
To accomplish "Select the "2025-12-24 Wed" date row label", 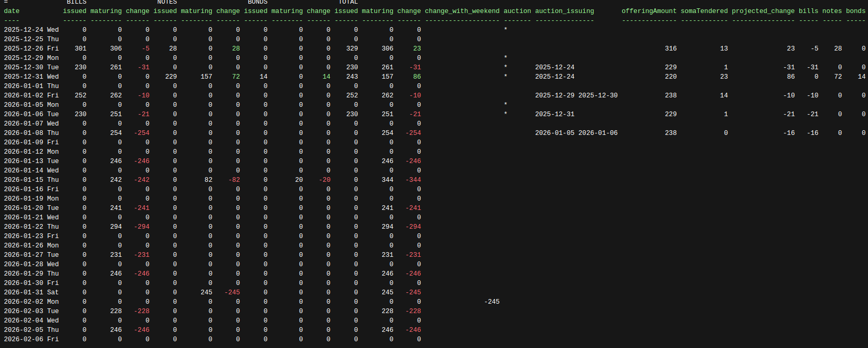I will 31,30.
